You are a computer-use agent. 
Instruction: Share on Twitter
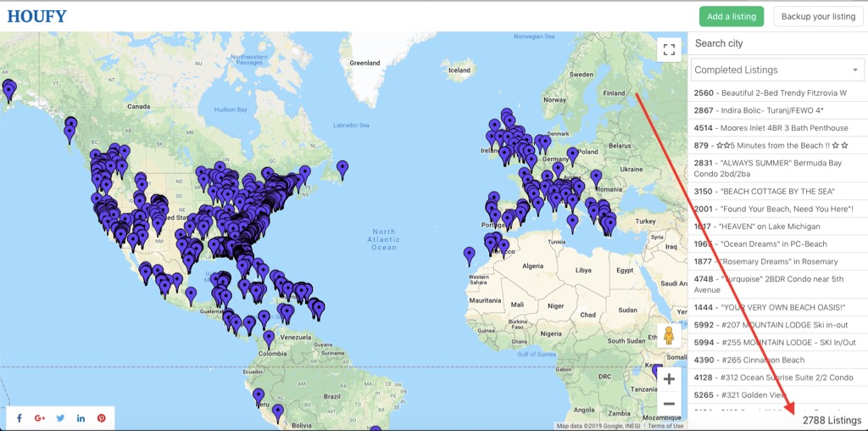(60, 418)
